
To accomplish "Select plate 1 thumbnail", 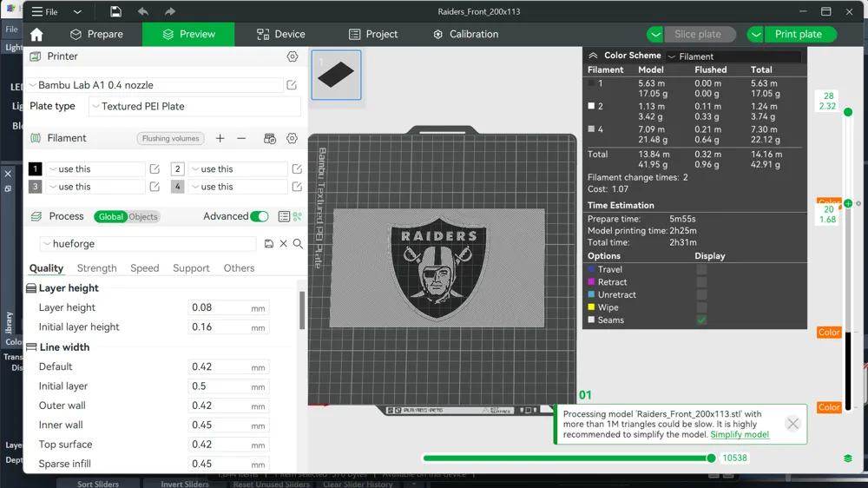I will (336, 75).
